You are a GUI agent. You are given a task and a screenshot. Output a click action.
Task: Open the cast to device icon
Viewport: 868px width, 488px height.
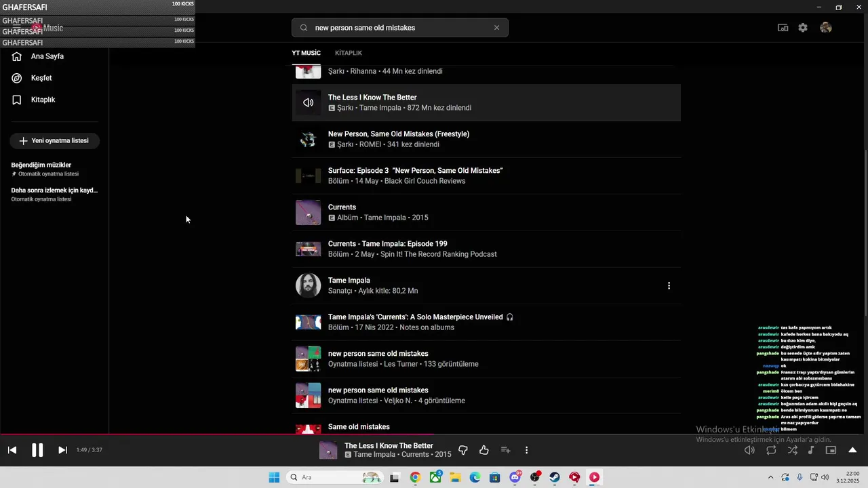pos(783,28)
